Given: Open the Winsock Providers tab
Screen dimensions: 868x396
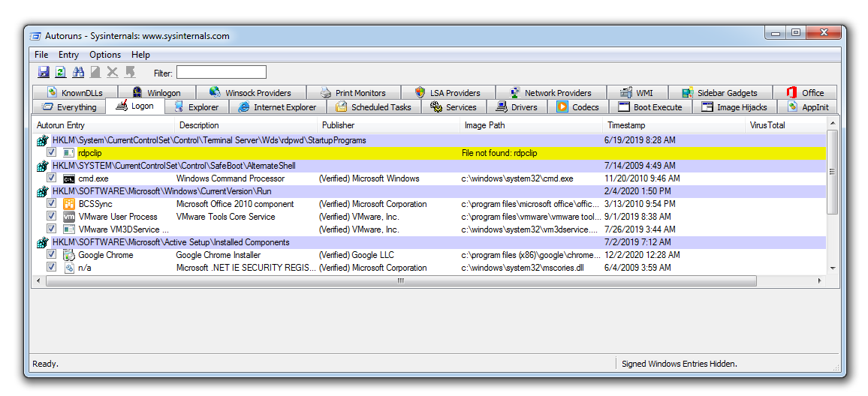Looking at the screenshot, I should pos(251,93).
